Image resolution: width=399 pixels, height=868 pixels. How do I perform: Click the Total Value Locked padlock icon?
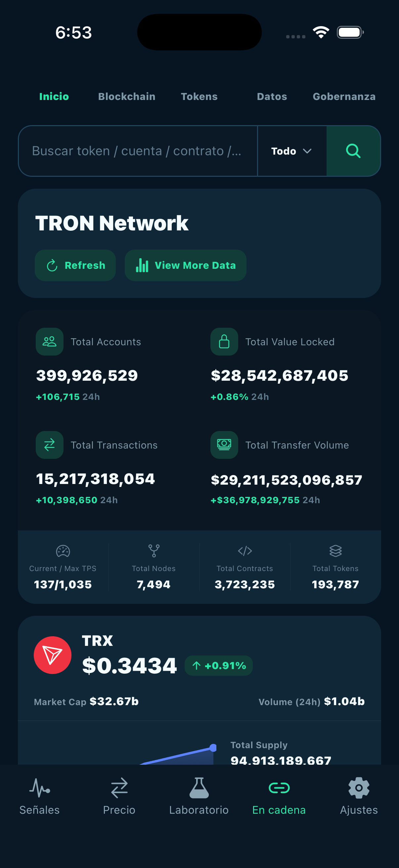(224, 342)
